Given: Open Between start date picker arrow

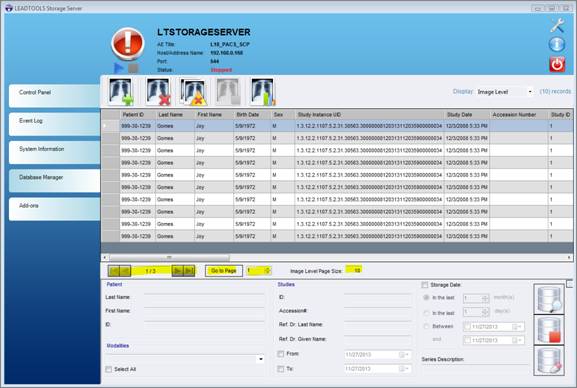Looking at the screenshot, I should click(517, 327).
